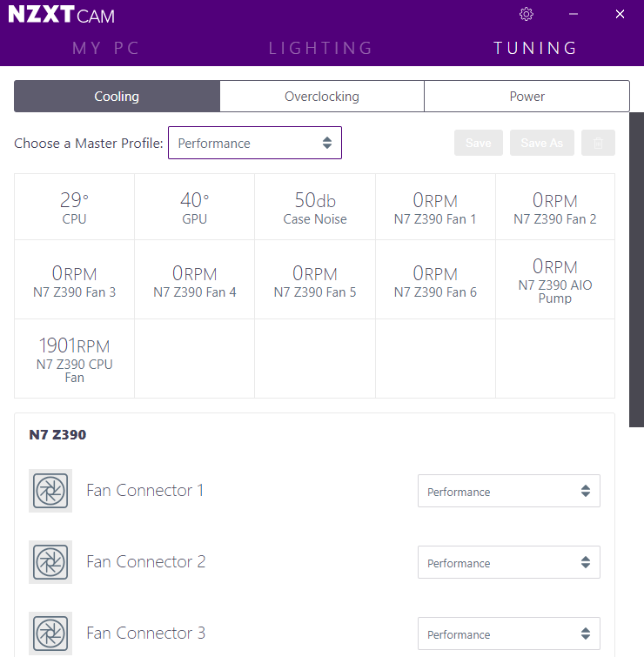Open Fan Connector 1 profile dropdown
644x657 pixels.
pyautogui.click(x=508, y=491)
